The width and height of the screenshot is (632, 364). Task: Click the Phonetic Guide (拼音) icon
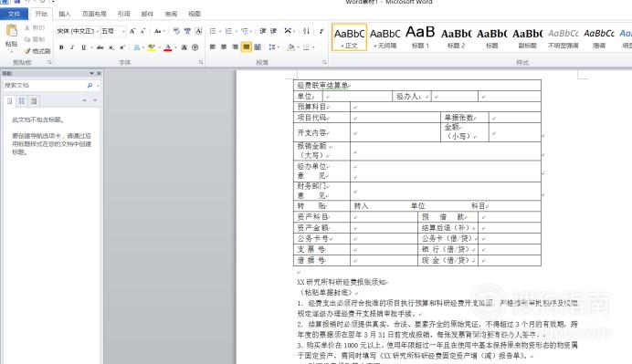tap(187, 31)
